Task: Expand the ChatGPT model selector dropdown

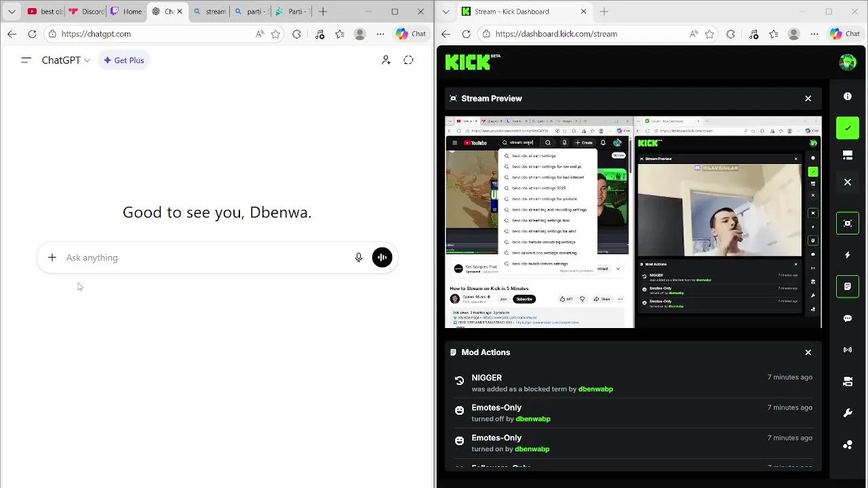Action: (x=66, y=60)
